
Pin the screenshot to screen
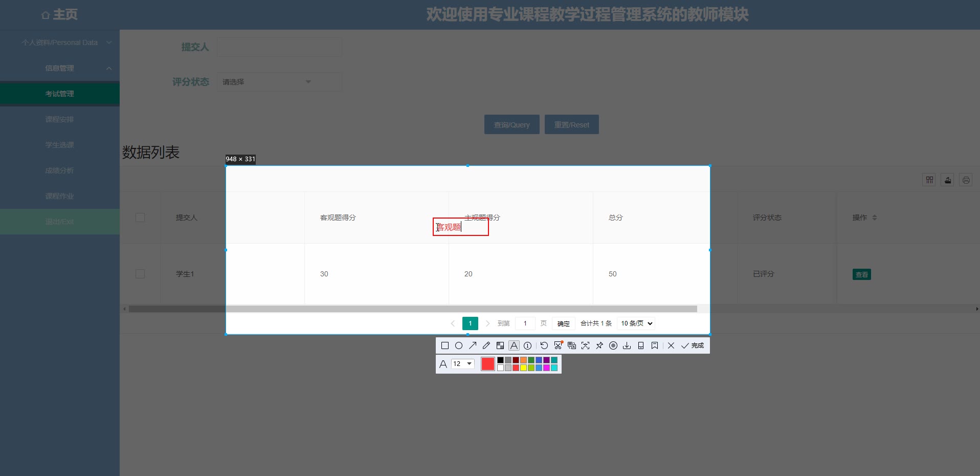(599, 345)
